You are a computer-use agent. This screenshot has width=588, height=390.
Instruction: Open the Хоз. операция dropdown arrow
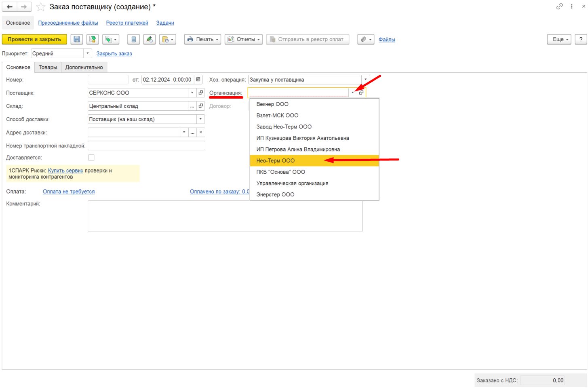point(365,80)
